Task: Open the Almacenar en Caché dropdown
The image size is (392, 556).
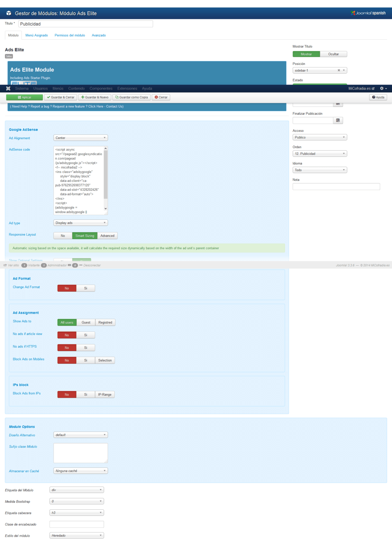Action: point(81,471)
